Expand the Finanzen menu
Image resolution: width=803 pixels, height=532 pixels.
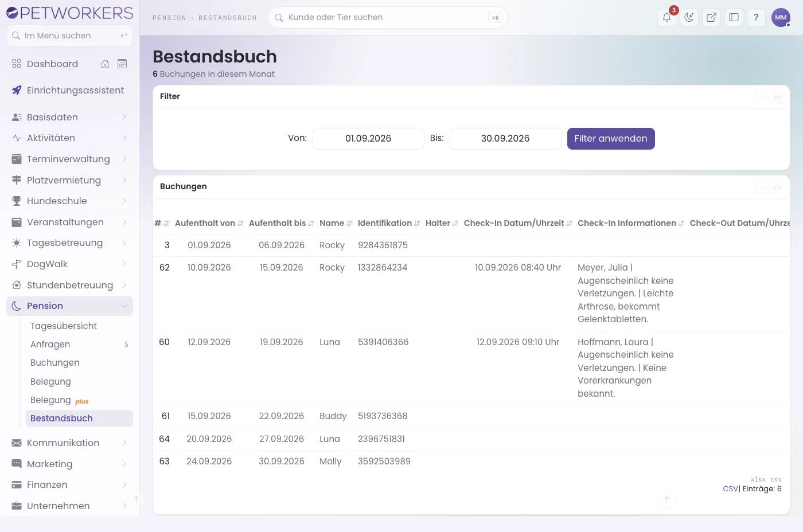[69, 484]
